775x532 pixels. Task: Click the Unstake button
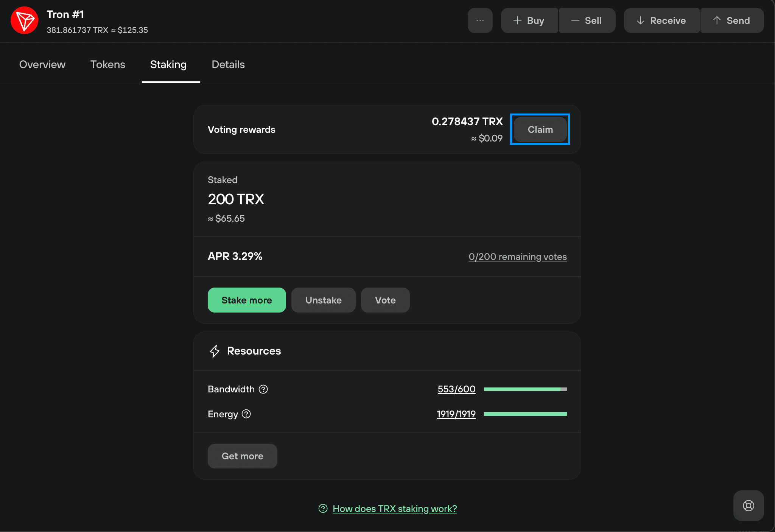(324, 300)
